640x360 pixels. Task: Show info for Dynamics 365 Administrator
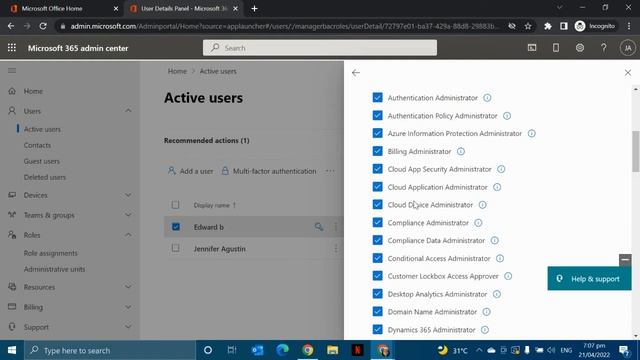point(485,330)
